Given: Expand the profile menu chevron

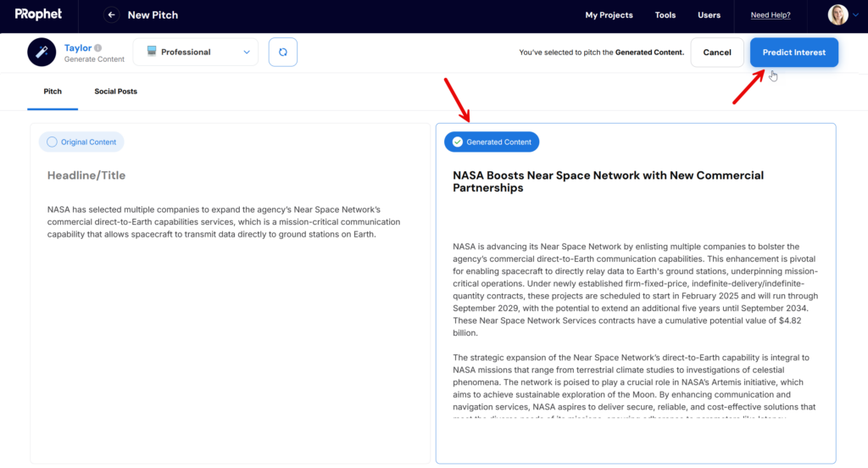Looking at the screenshot, I should [856, 15].
